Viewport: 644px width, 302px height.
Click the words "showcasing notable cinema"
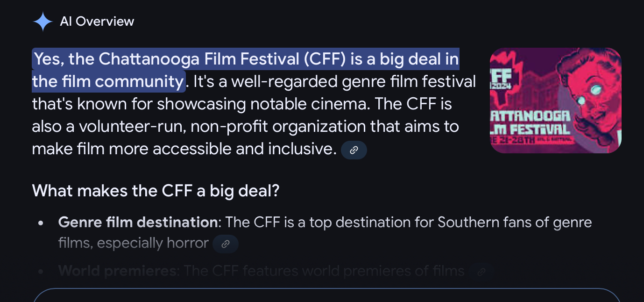point(262,104)
